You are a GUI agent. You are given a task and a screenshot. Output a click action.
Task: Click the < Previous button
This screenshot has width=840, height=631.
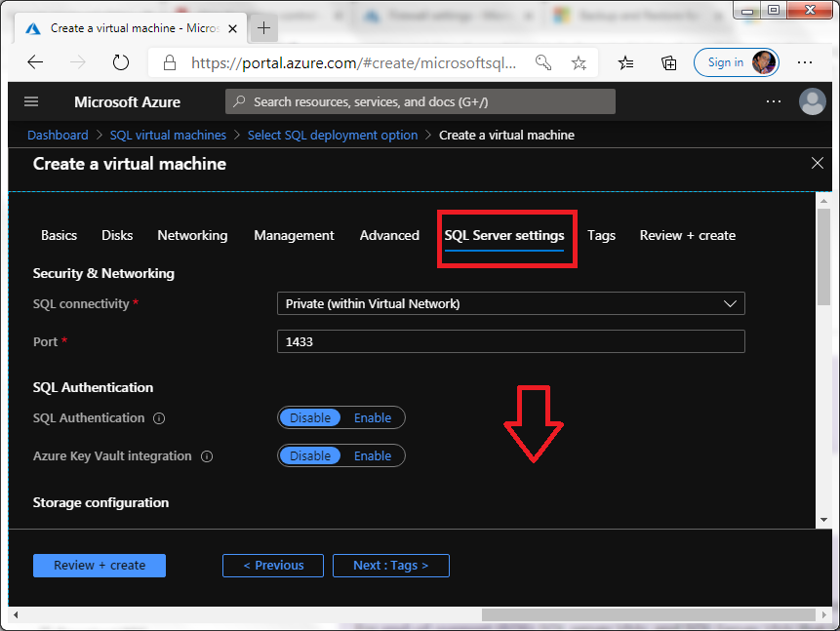click(273, 566)
